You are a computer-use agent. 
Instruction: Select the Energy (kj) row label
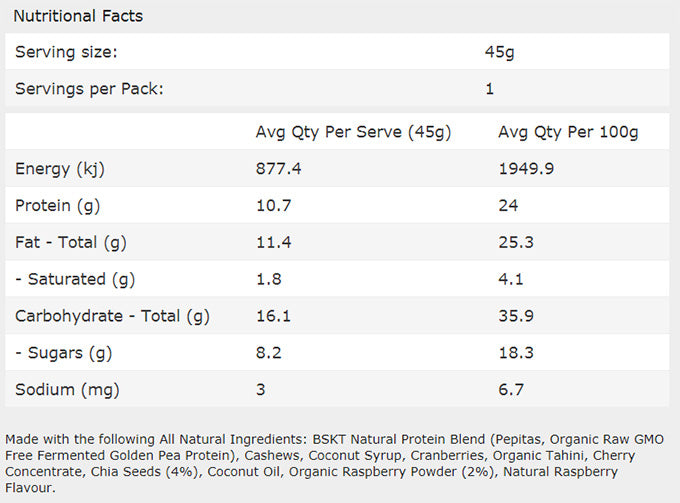[60, 169]
